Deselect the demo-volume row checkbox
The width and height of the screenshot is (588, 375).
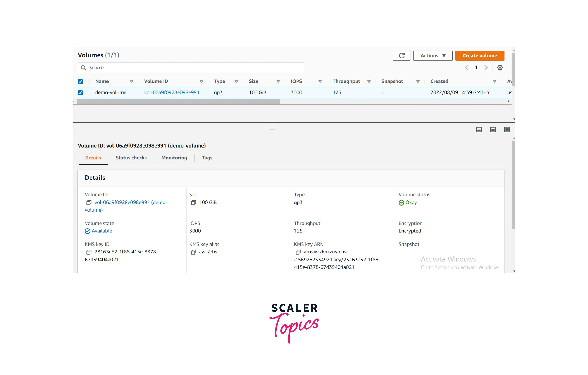click(80, 93)
